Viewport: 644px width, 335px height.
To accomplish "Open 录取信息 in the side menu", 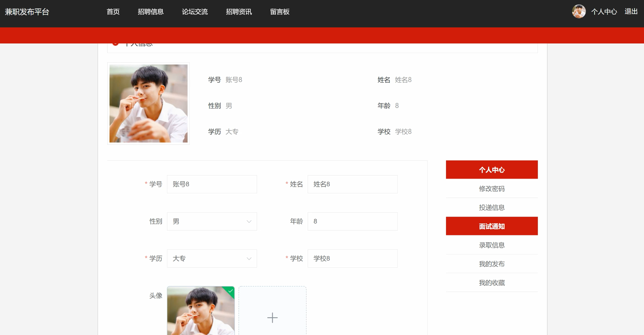I will tap(492, 245).
